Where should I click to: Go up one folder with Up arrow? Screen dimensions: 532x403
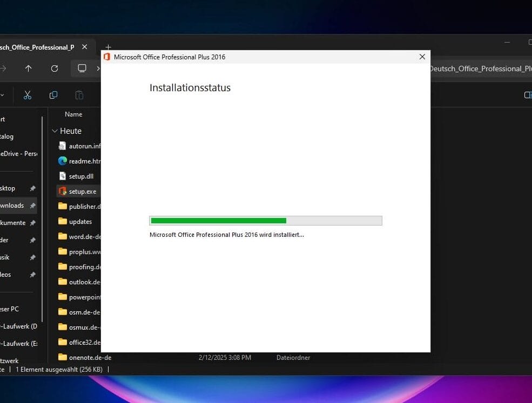click(x=29, y=69)
